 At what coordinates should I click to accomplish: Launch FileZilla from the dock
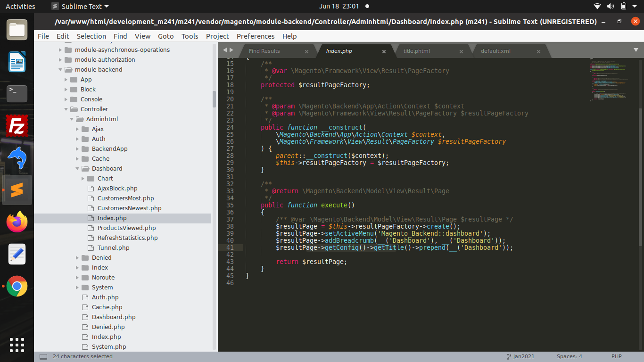click(17, 126)
